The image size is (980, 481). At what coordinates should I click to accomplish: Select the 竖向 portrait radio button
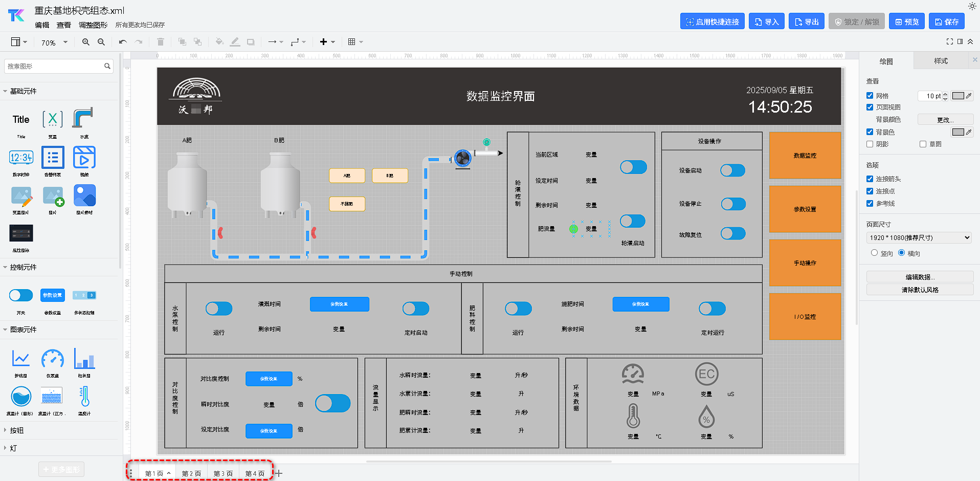[874, 253]
